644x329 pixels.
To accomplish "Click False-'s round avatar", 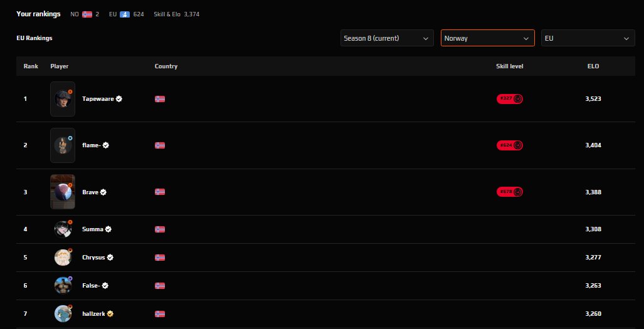I will coord(63,286).
